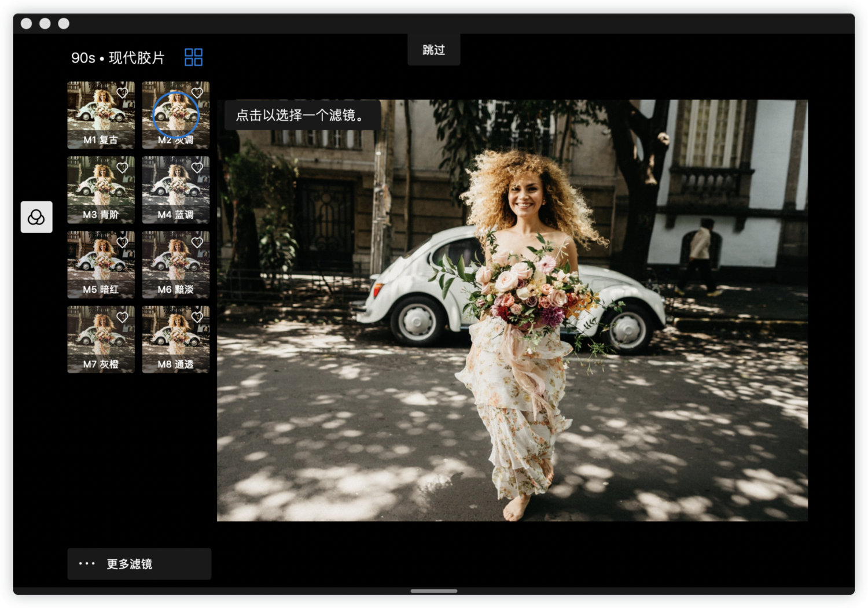Toggle favorite heart on M4 蓝调
This screenshot has height=608, width=868.
pos(197,168)
